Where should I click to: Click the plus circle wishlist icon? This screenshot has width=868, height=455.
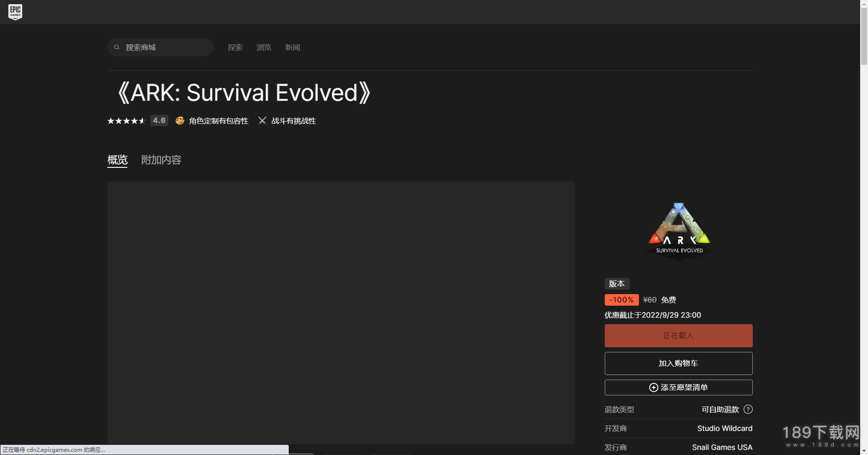tap(653, 387)
